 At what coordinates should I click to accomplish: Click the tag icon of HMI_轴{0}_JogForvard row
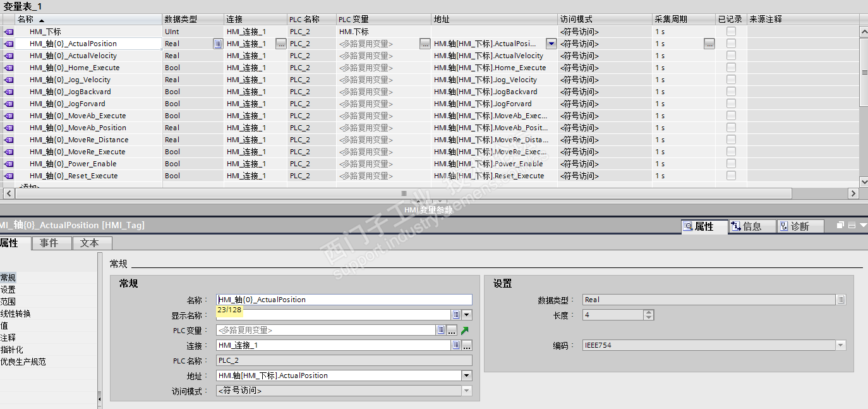8,104
